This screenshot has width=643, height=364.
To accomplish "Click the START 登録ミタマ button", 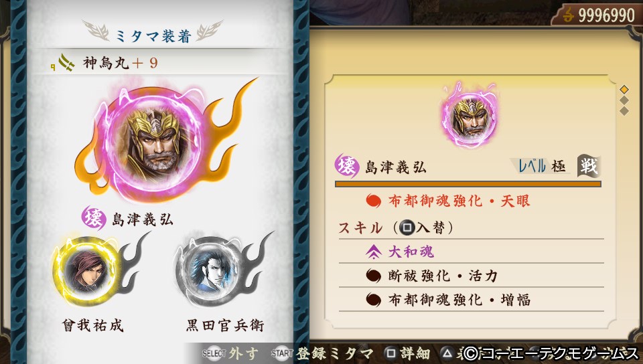I will coord(322,353).
